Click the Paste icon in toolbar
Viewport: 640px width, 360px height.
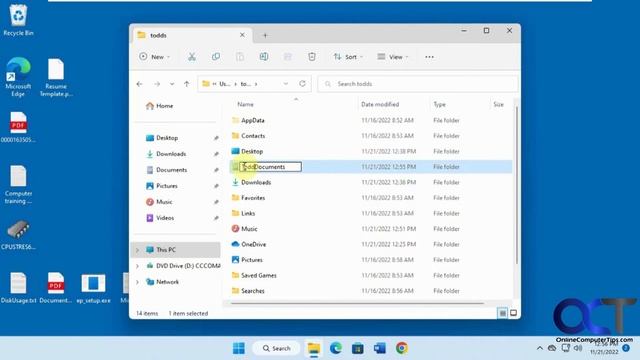(x=240, y=57)
